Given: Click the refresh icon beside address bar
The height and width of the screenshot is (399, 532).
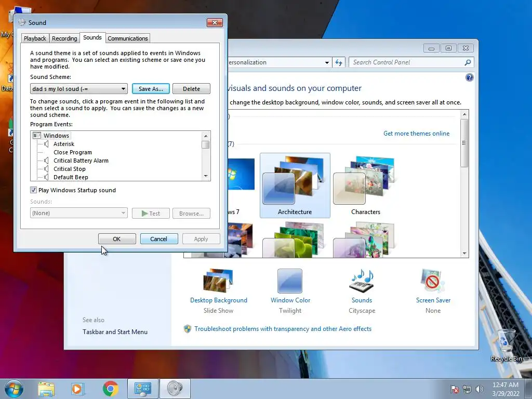Looking at the screenshot, I should [339, 62].
